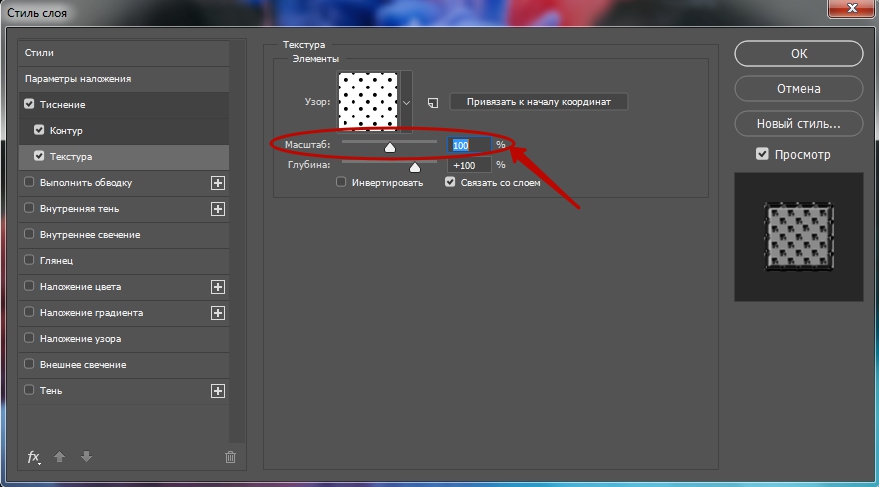
Task: Move effect down with the down arrow
Action: [86, 457]
